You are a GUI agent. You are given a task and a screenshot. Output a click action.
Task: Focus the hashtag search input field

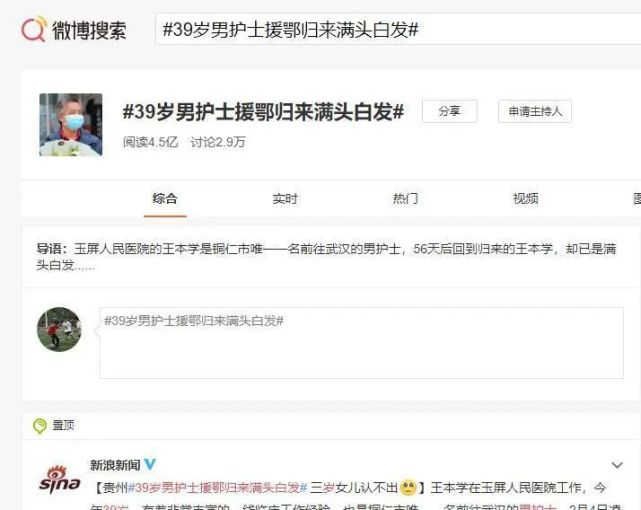pyautogui.click(x=398, y=29)
